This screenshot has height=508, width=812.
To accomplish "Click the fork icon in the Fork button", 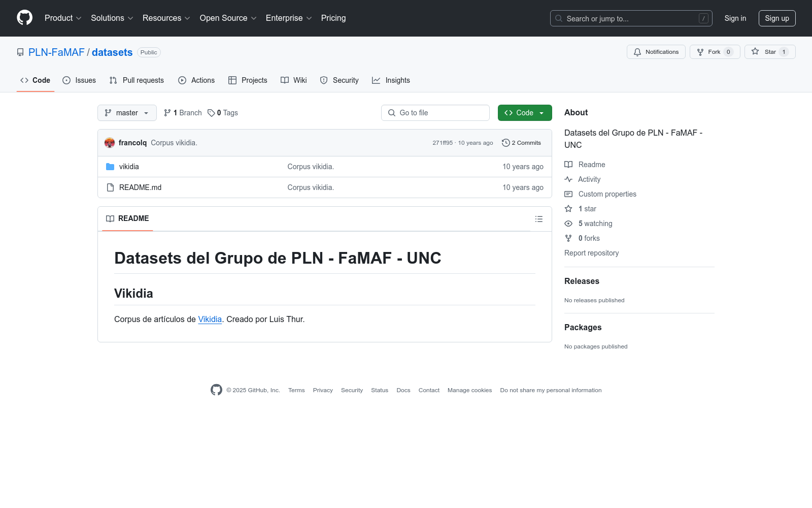I will 700,52.
